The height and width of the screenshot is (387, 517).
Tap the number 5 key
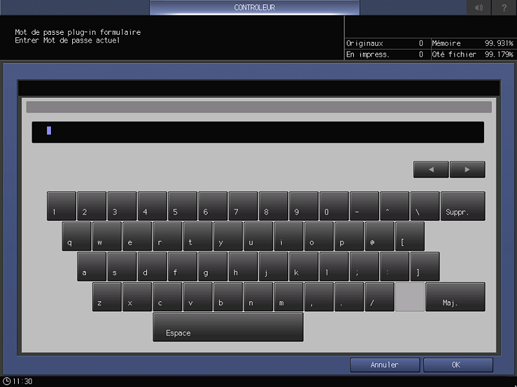182,206
